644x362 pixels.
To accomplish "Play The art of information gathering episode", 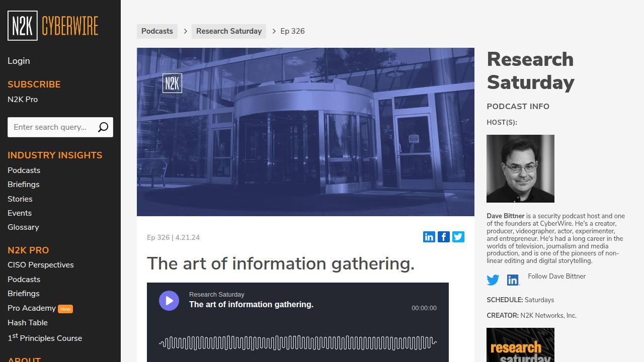I will tap(169, 301).
